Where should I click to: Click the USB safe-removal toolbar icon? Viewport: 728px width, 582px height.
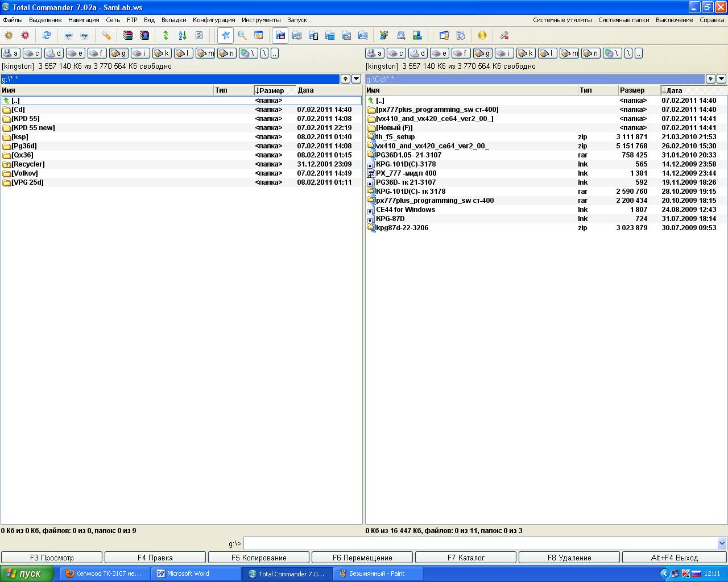point(504,35)
